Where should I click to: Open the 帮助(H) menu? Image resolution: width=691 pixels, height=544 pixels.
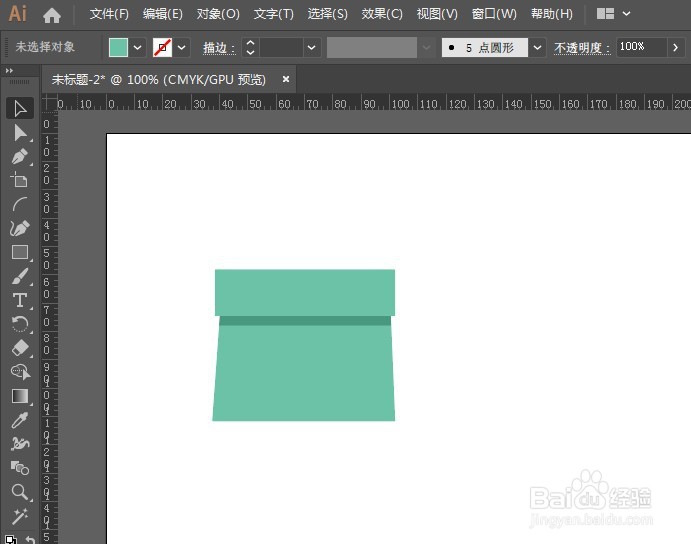tap(551, 14)
